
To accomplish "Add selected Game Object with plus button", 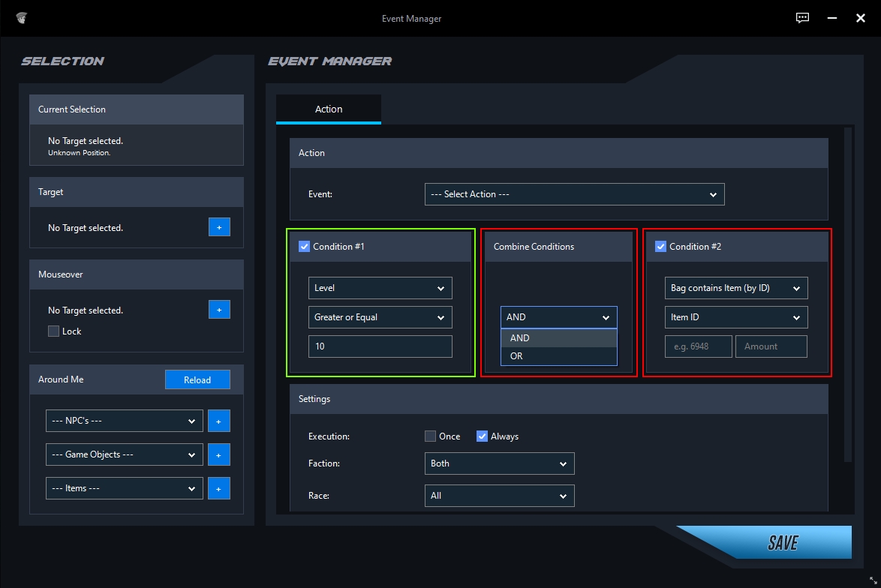I will click(219, 454).
